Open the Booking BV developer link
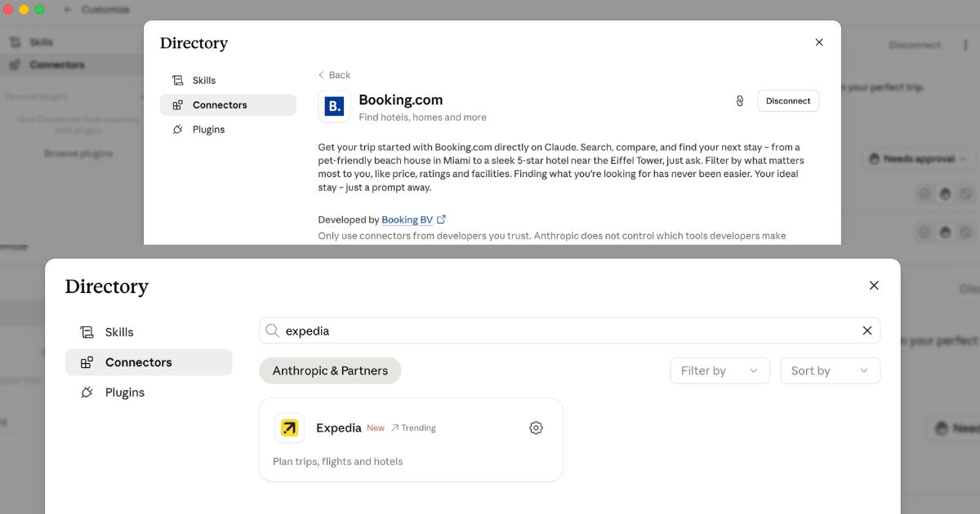980x514 pixels. (407, 219)
